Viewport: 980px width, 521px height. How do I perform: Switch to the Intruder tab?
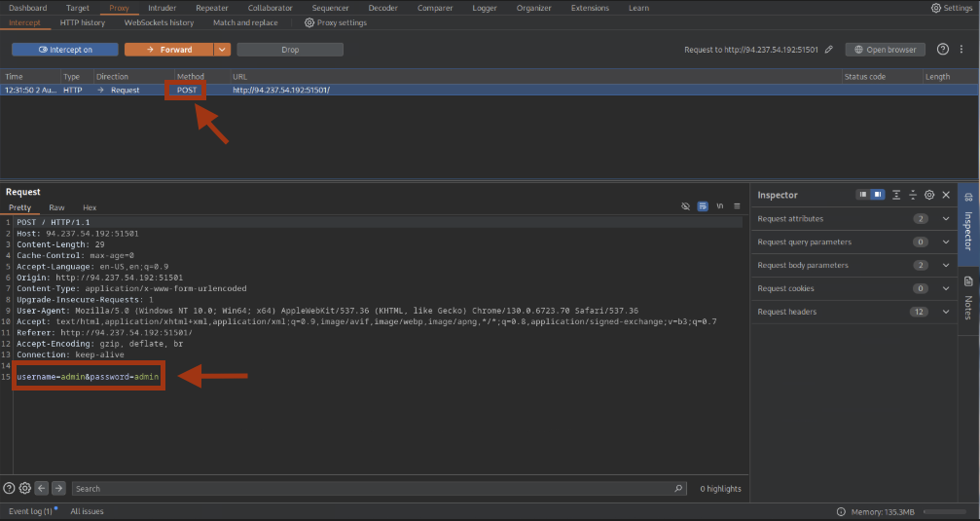point(162,8)
